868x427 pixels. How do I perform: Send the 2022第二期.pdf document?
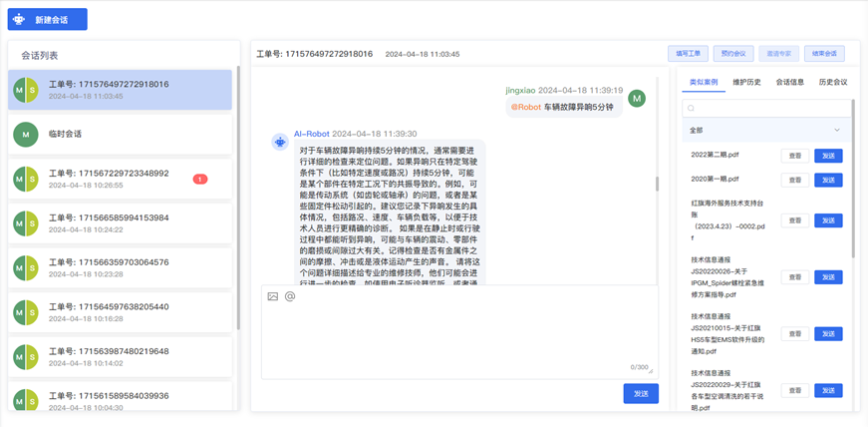tap(828, 156)
